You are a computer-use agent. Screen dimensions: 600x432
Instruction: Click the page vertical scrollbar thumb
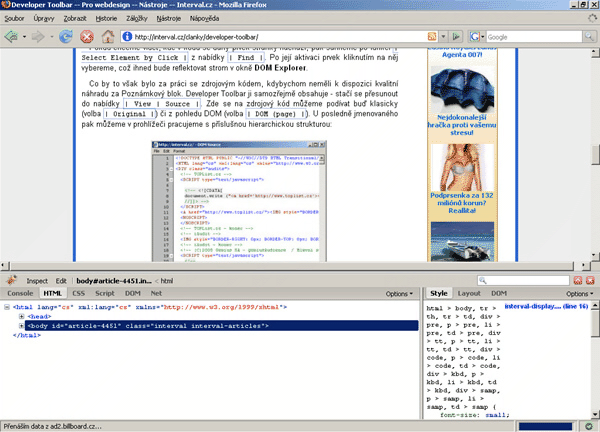coord(595,155)
